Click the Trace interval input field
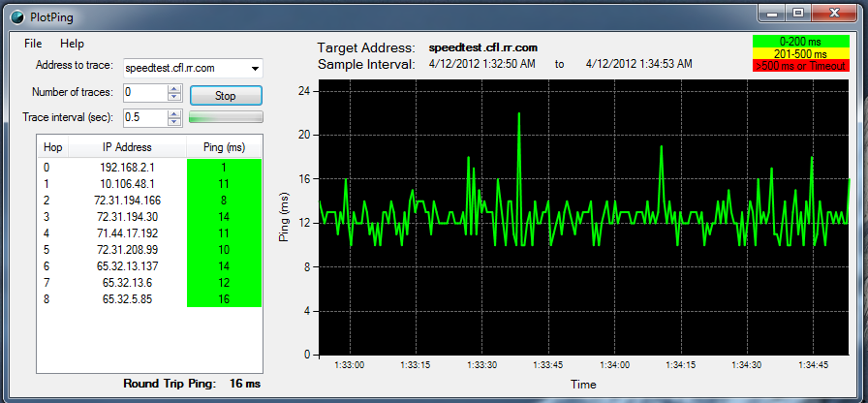This screenshot has height=403, width=868. point(145,117)
